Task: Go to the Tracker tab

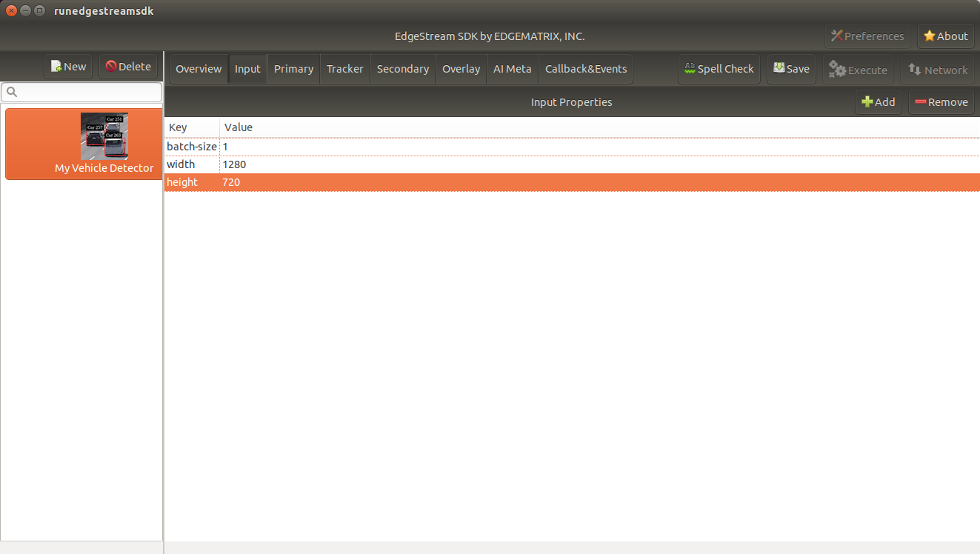Action: tap(345, 69)
